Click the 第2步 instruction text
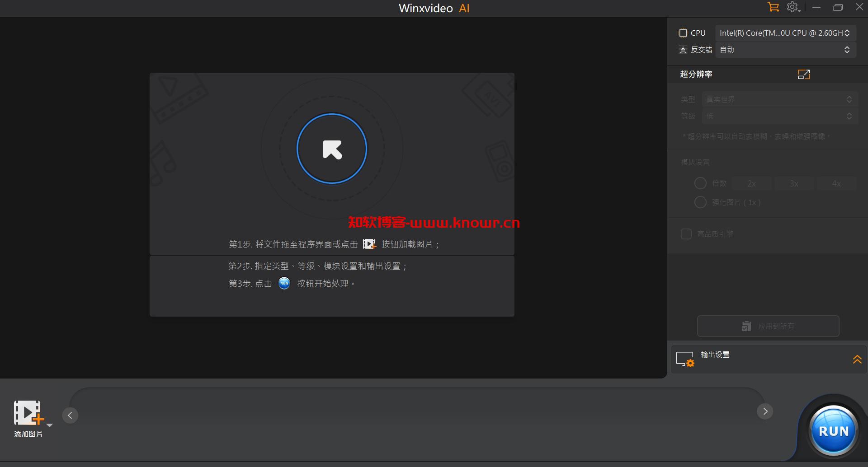The image size is (868, 467). click(317, 266)
